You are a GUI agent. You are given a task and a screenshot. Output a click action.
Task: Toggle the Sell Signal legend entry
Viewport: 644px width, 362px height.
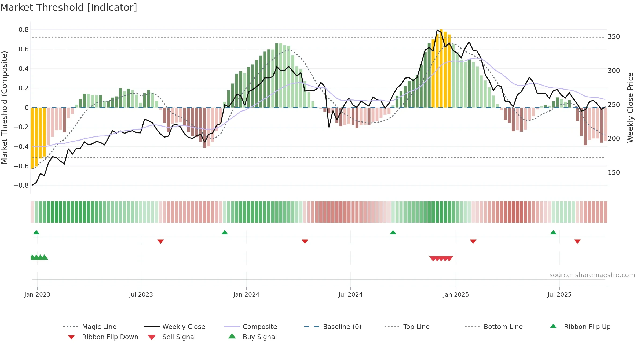pos(172,337)
